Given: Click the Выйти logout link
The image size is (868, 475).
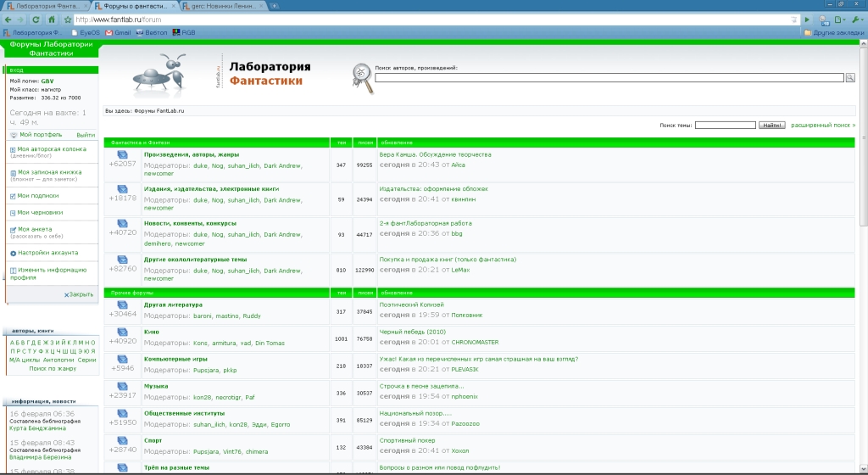Looking at the screenshot, I should pos(85,135).
